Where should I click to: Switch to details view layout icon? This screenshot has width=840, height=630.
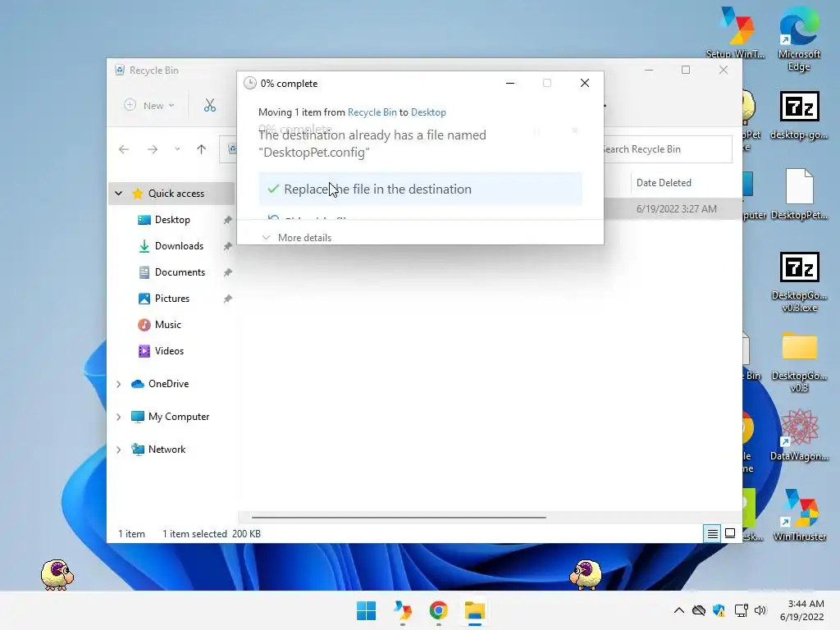712,533
